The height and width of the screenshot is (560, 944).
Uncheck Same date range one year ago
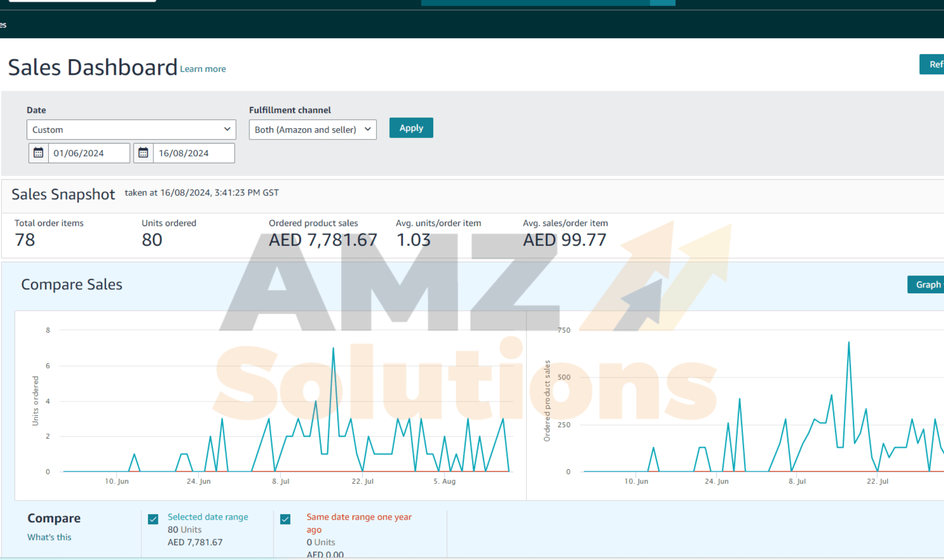click(285, 519)
